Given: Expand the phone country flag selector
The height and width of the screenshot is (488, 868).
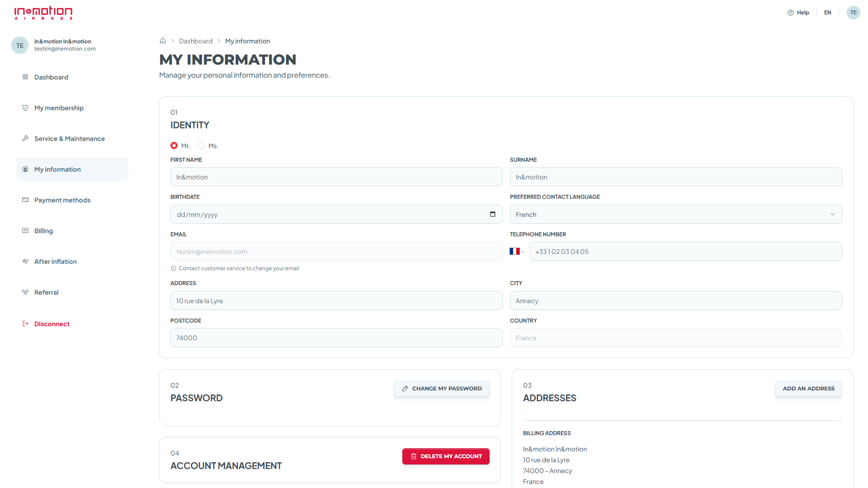Looking at the screenshot, I should (x=517, y=251).
